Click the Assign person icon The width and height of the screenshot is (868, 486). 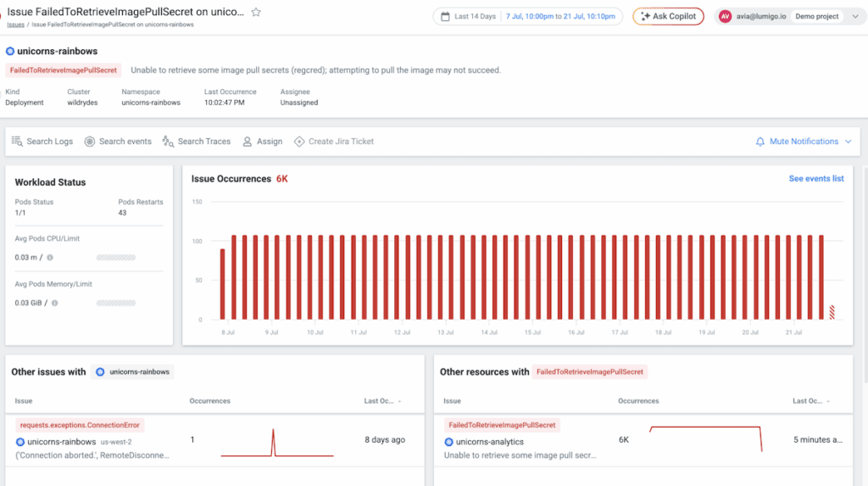(248, 142)
